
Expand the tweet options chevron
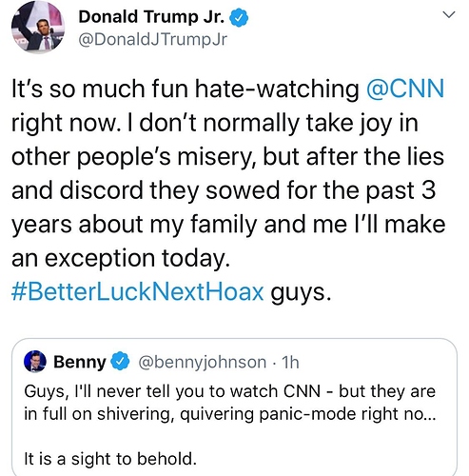449,14
